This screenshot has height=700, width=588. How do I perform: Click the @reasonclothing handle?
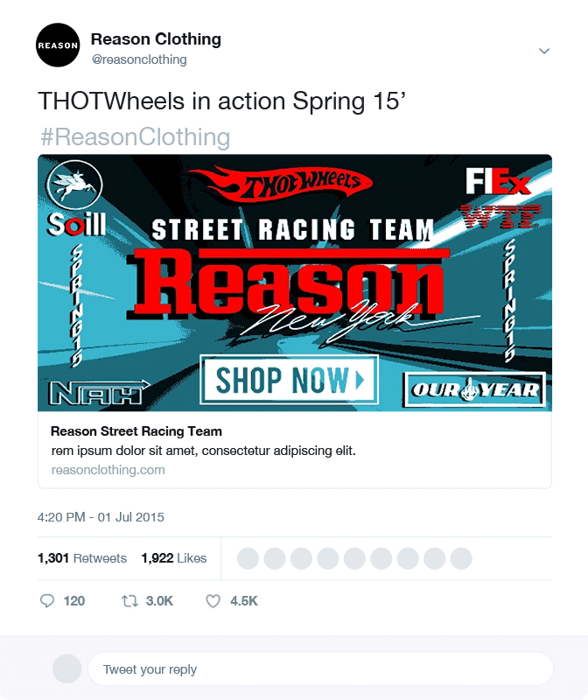coord(139,59)
